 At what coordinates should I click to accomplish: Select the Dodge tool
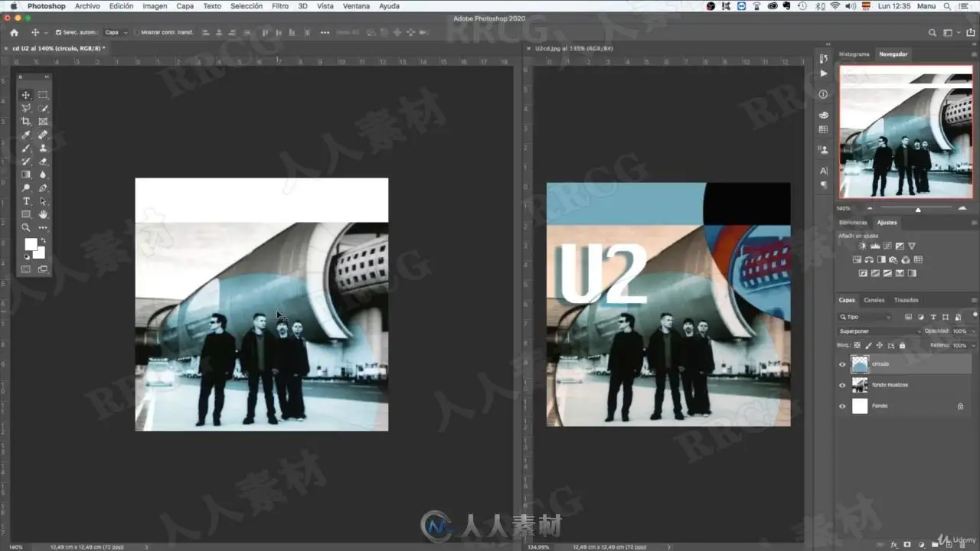click(x=26, y=187)
